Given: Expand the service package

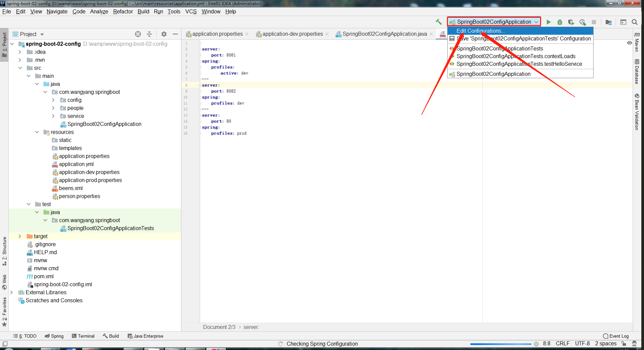Looking at the screenshot, I should pos(53,116).
